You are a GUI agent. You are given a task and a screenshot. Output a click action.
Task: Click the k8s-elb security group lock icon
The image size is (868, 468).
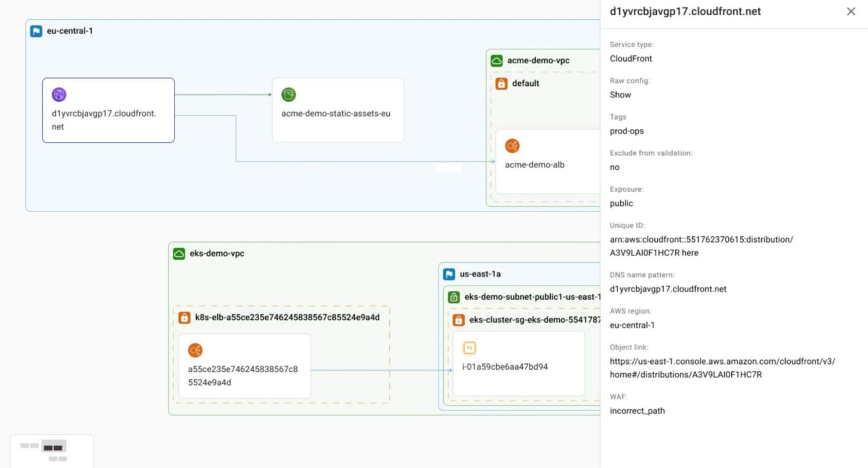[x=184, y=318]
